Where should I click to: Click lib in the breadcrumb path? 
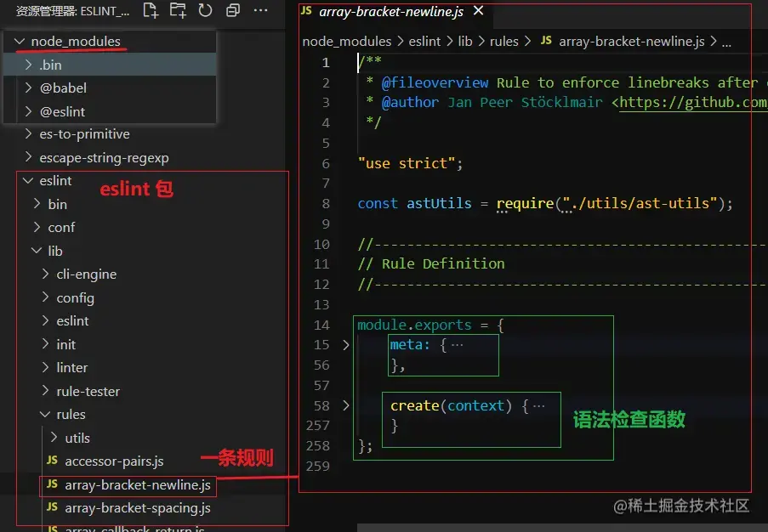click(x=465, y=42)
